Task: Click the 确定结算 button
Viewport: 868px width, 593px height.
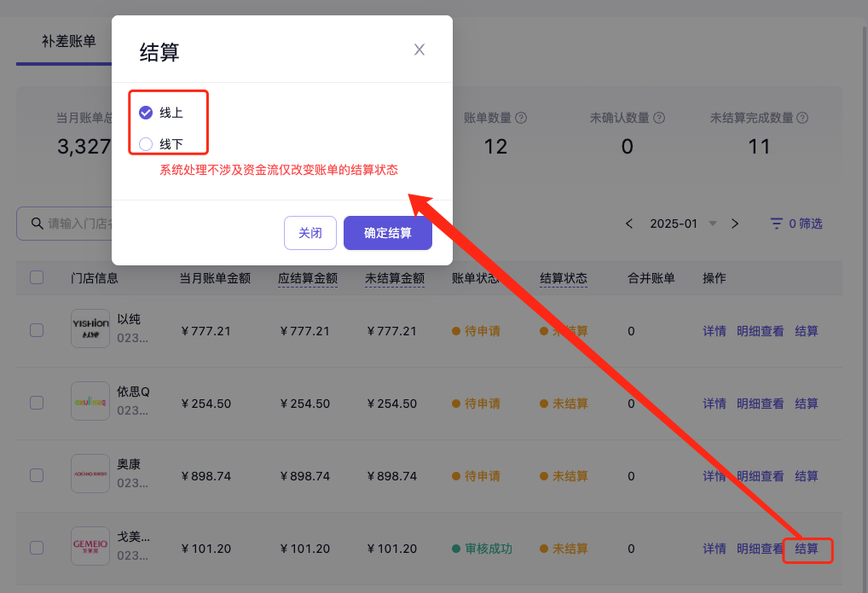Action: (x=387, y=233)
